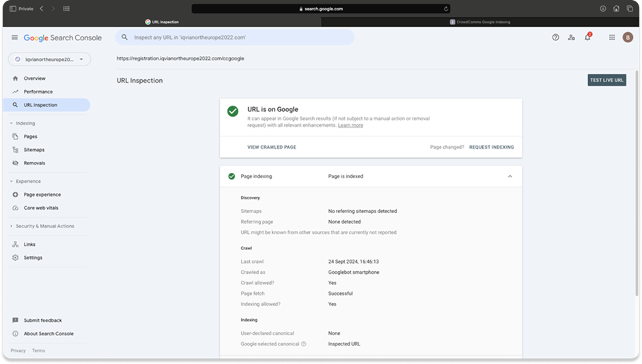
Task: Open the browser sidebar toggle icon
Action: (12, 9)
